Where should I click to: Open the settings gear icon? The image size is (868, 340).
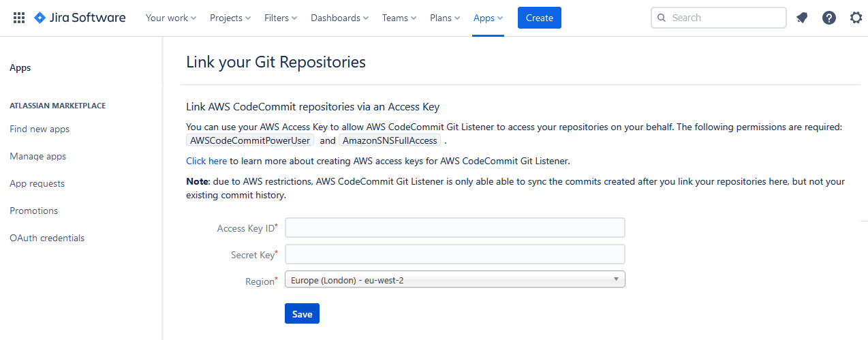856,18
